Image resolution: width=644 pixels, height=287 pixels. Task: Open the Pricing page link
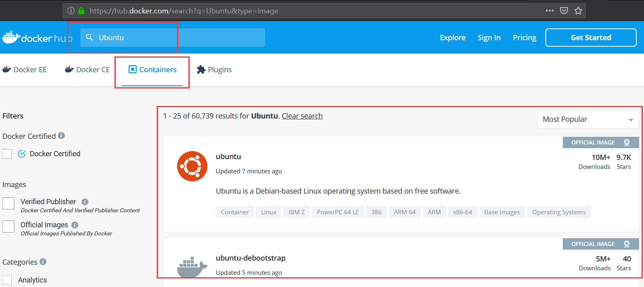coord(525,37)
